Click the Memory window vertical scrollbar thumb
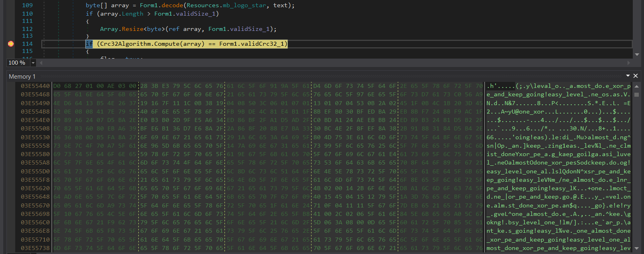Screen dimensions: 644x254 [x=636, y=95]
